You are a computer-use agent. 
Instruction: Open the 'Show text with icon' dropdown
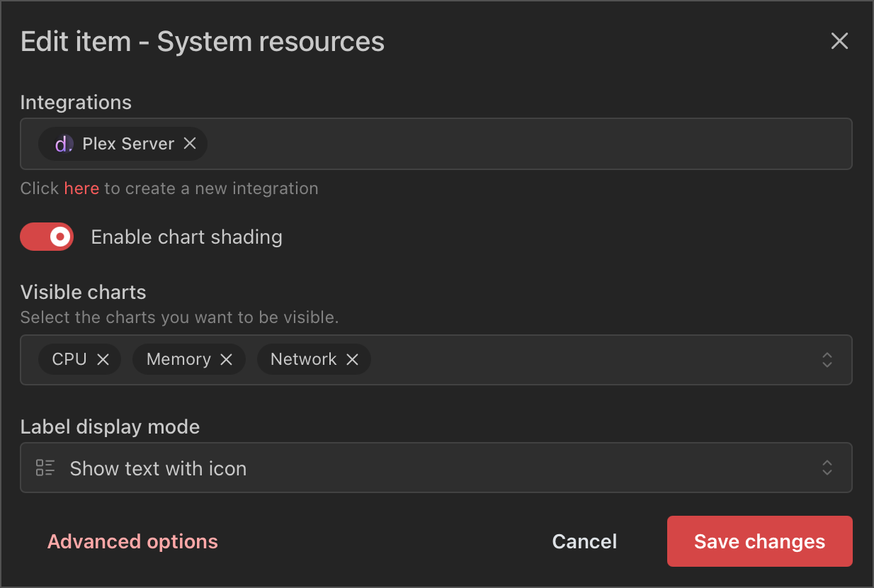click(x=425, y=468)
